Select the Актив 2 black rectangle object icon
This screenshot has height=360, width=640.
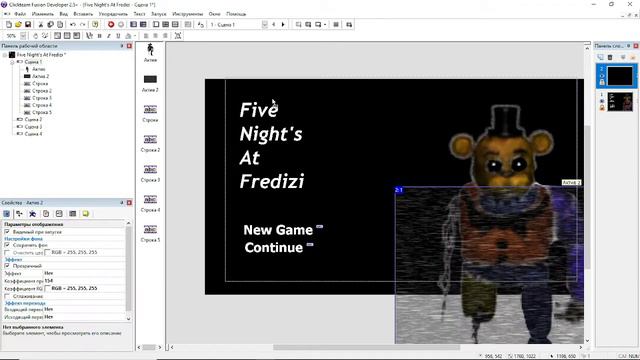point(150,79)
